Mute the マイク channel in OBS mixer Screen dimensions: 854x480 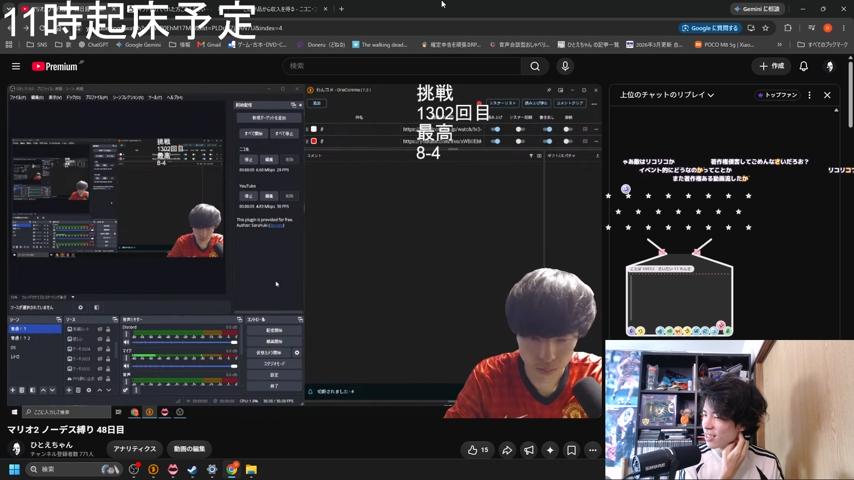(x=126, y=366)
